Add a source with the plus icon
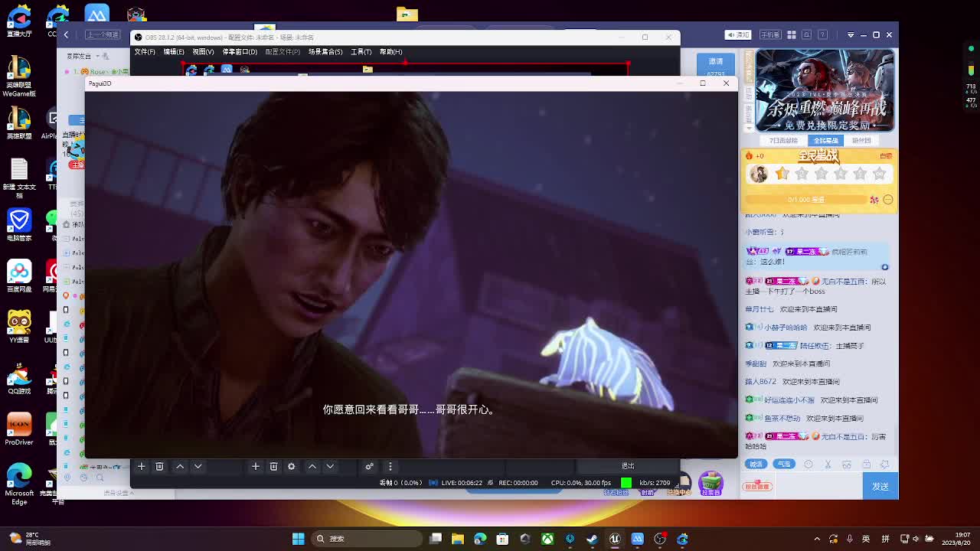Screen dimensions: 980x551 click(x=255, y=466)
